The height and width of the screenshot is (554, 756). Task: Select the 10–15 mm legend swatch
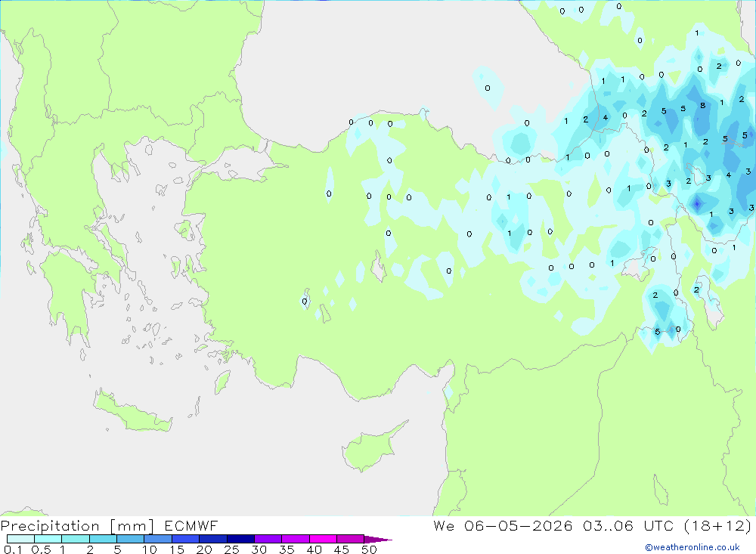click(158, 539)
